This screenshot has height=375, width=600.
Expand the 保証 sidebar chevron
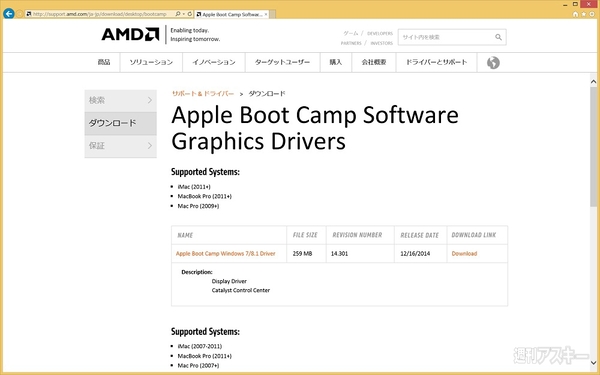coord(150,146)
